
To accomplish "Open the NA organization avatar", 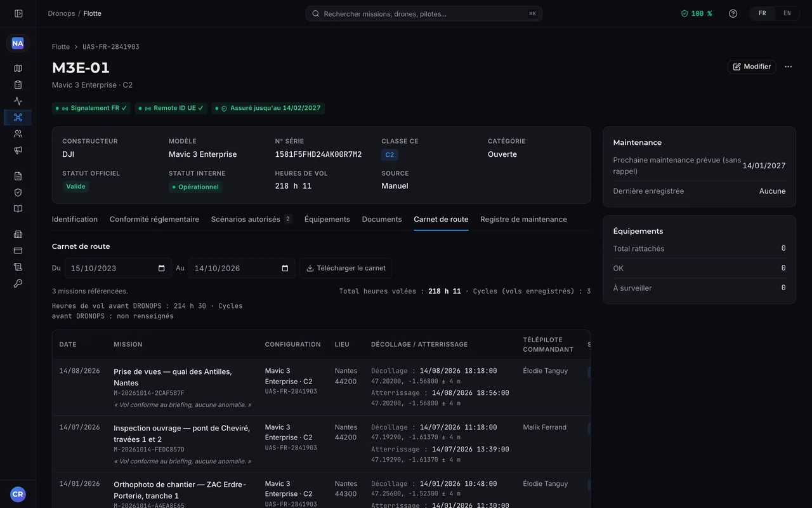I will [x=18, y=43].
